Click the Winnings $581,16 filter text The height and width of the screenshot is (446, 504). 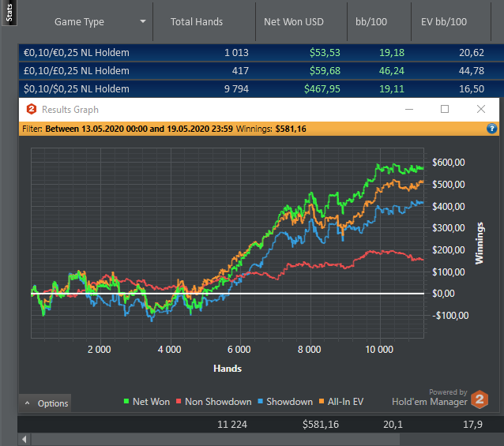pos(271,129)
